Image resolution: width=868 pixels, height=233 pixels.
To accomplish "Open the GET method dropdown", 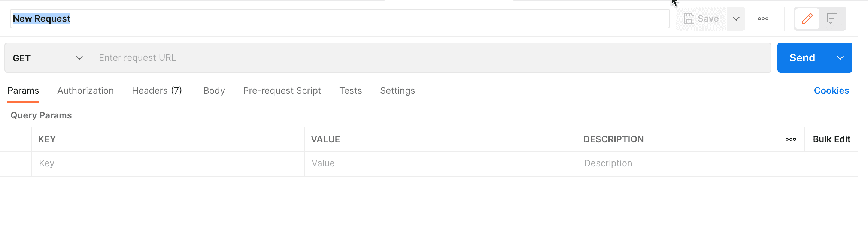I will [48, 58].
